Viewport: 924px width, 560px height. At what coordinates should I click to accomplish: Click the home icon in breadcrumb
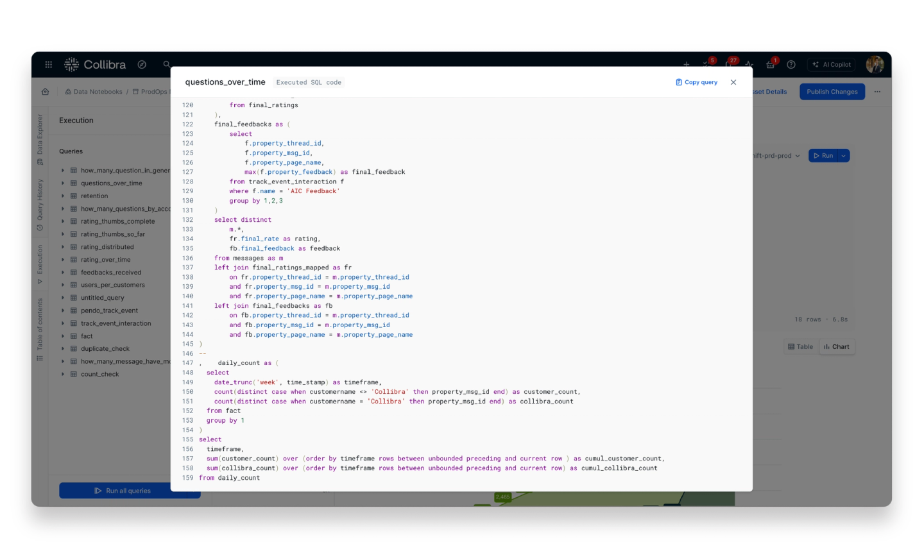point(46,92)
